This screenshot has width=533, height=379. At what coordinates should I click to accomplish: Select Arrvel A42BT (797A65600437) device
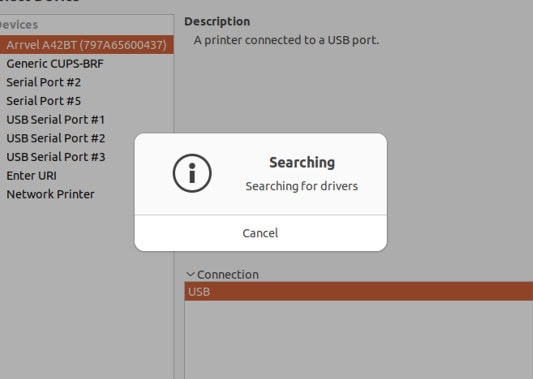click(87, 45)
